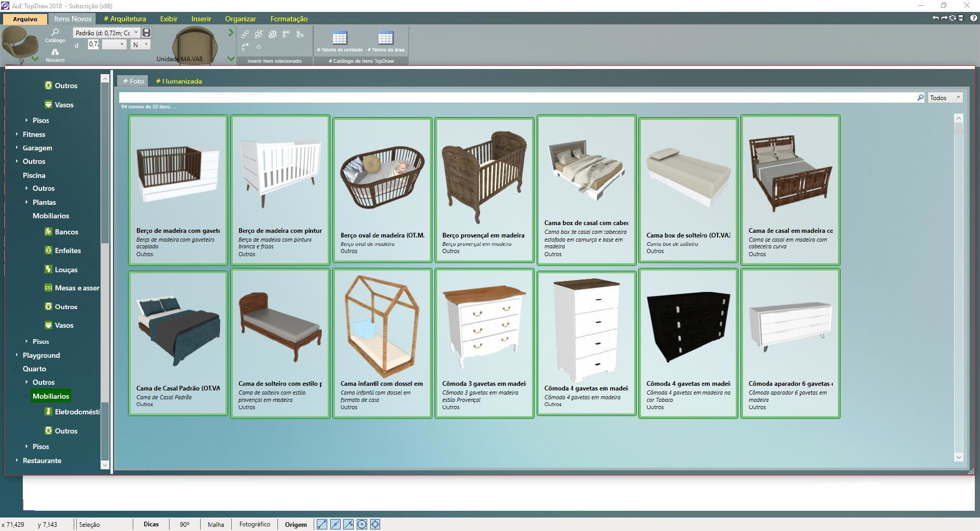
Task: Open the Todos filter dropdown
Action: [x=945, y=97]
